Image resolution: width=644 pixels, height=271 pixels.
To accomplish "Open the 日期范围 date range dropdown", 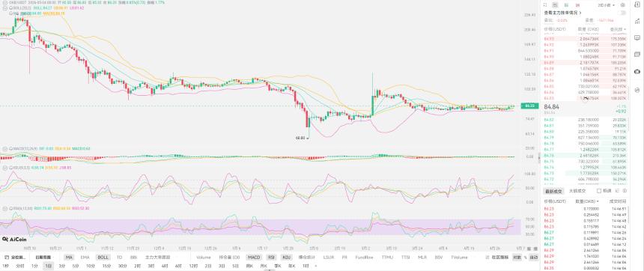I will [43, 258].
